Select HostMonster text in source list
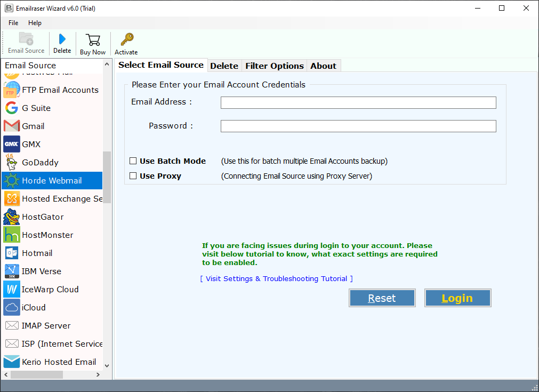 tap(48, 235)
